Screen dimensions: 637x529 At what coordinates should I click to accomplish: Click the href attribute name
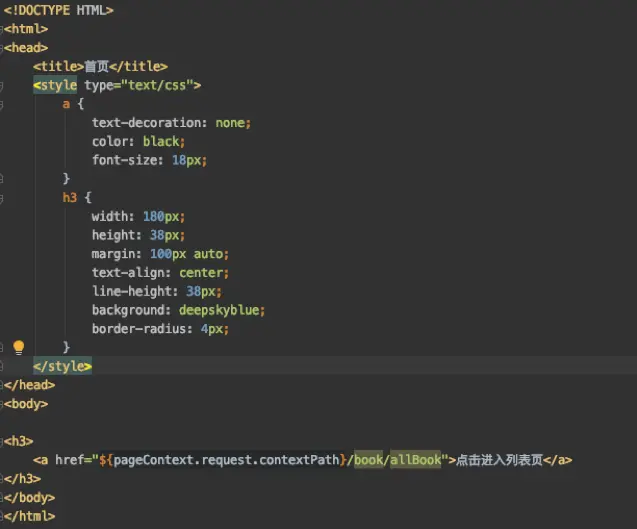point(69,460)
